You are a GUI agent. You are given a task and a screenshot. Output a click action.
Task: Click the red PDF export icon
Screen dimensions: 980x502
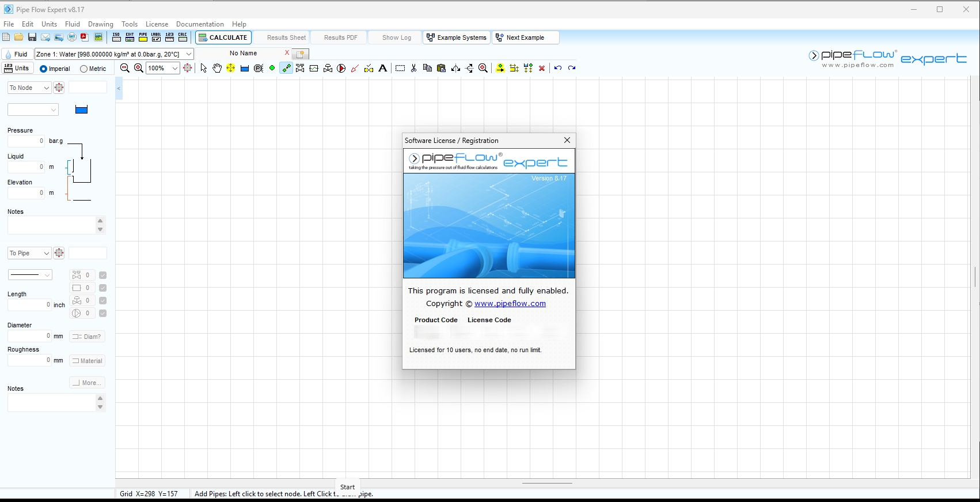[85, 37]
